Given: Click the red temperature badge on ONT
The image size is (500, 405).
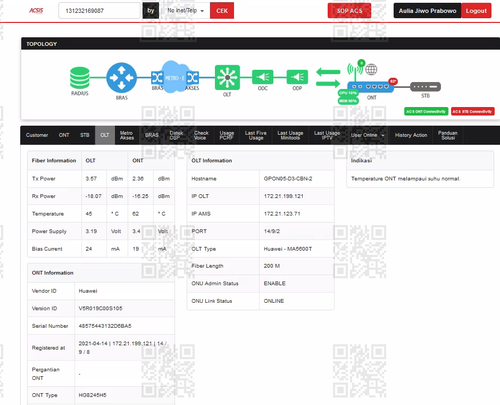Looking at the screenshot, I should point(393,81).
